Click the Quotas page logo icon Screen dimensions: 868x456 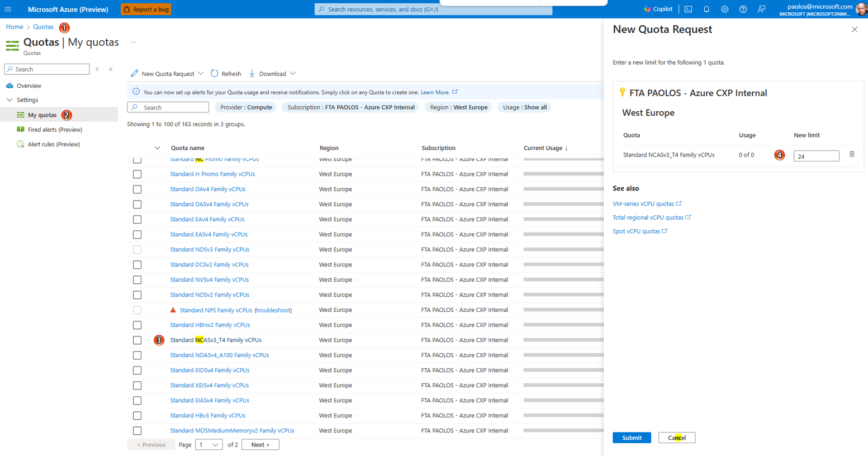click(x=12, y=45)
